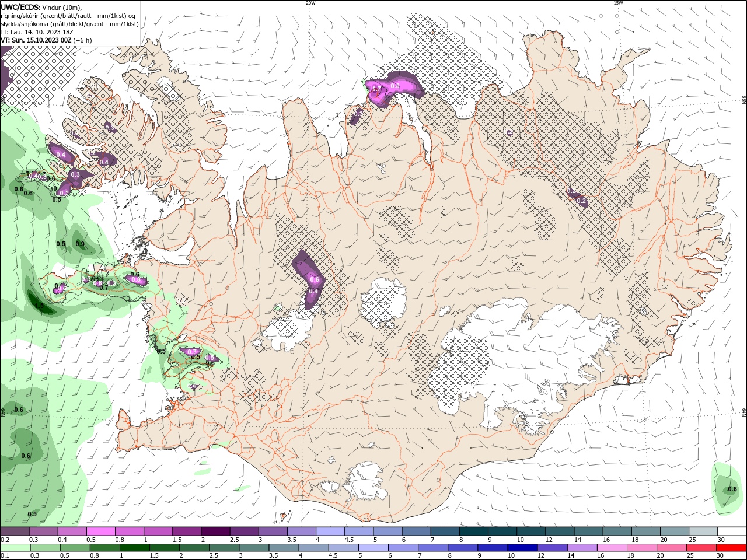Select the bright pink 0.5–0.8 snow legend swatch

[x=101, y=532]
